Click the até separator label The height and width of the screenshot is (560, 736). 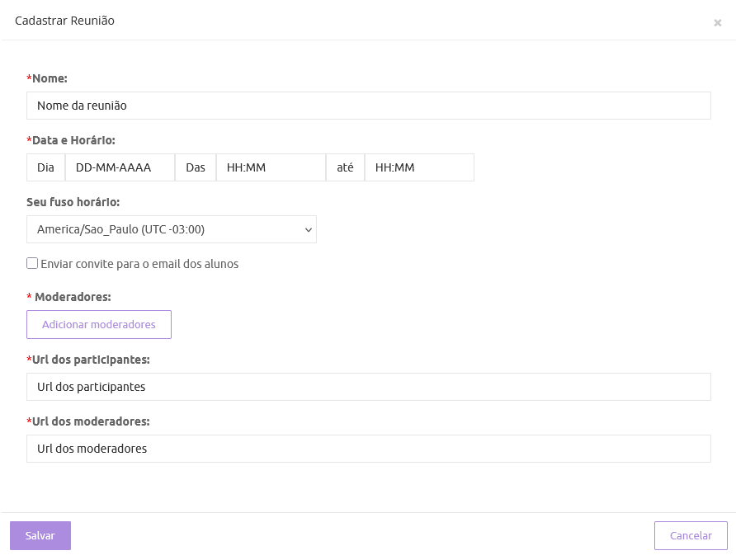(x=345, y=167)
